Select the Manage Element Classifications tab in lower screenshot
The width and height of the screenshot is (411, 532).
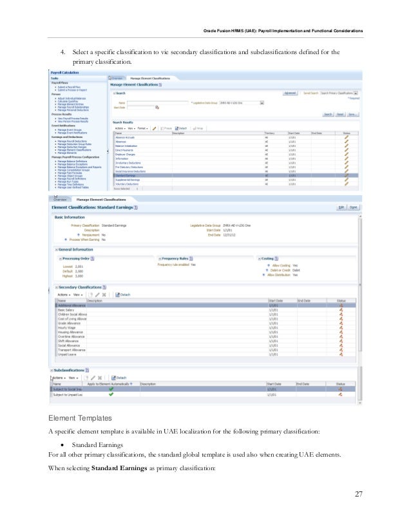(101, 200)
